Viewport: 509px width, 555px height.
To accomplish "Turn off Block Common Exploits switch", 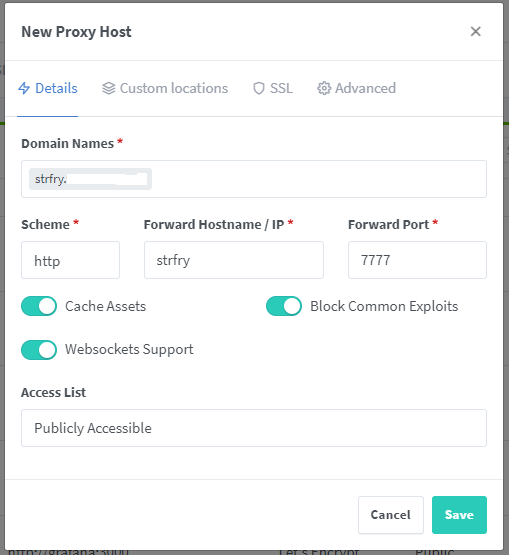I will (x=284, y=306).
